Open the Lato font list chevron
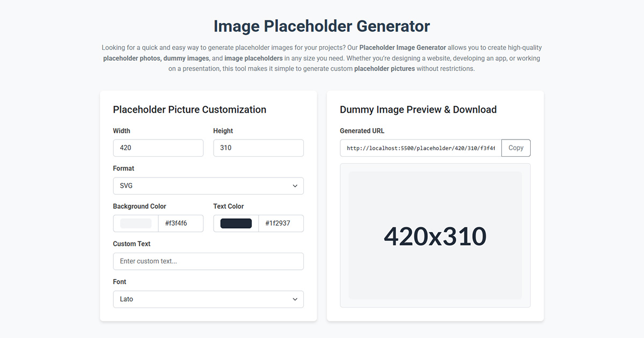 click(295, 299)
